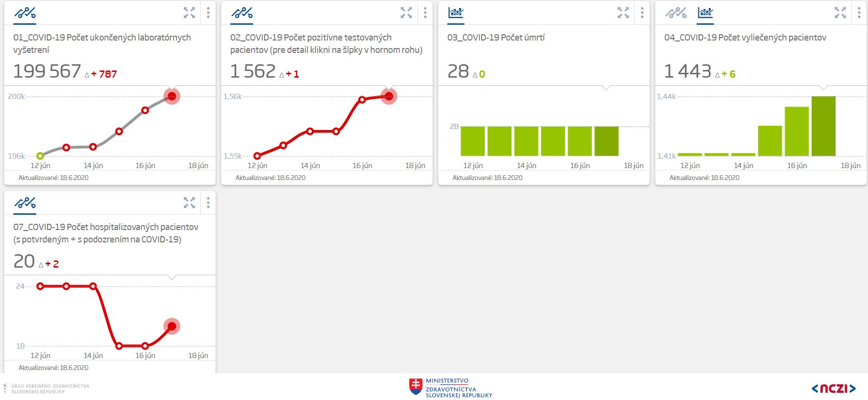Switch recovered patients card to line chart view
Viewport: 868px width, 400px height.
coord(676,13)
